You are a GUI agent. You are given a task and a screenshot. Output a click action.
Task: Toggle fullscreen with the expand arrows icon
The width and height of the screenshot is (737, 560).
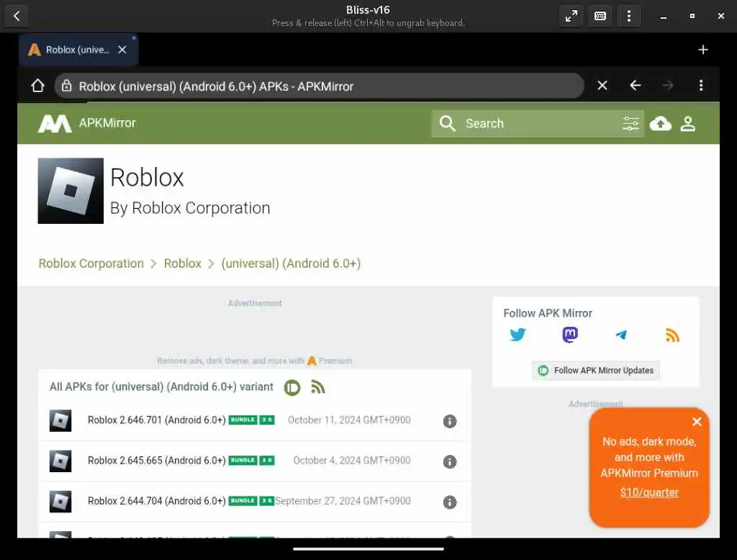(x=571, y=16)
